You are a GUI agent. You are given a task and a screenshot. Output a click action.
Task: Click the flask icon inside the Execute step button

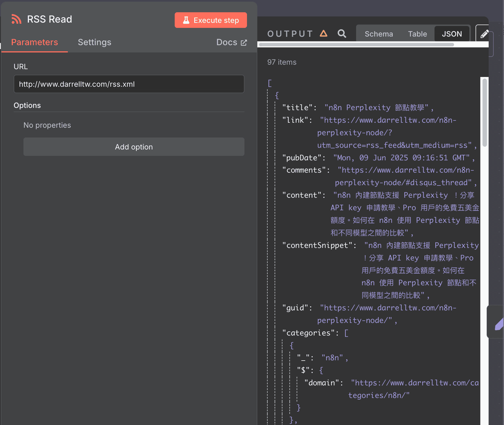coord(186,20)
